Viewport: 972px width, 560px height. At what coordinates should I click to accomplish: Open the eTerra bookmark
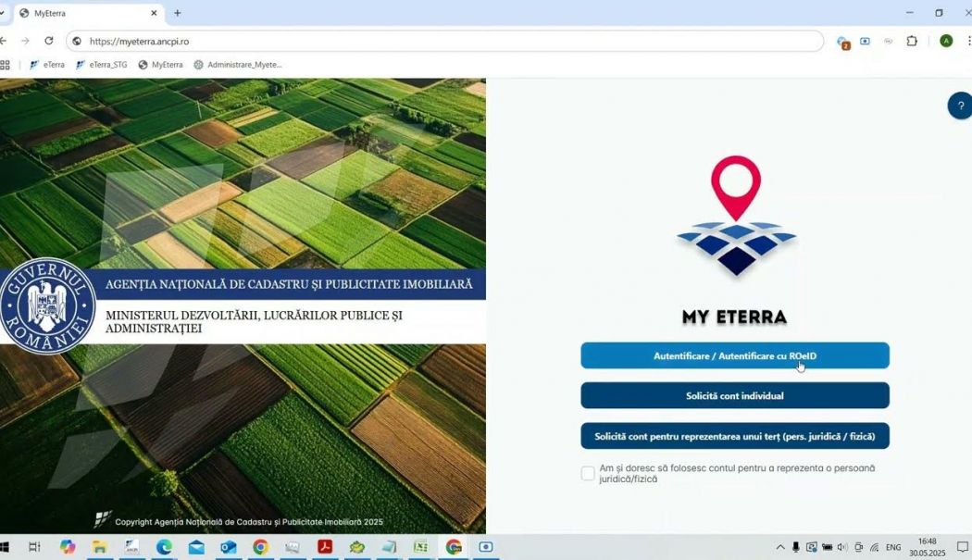47,65
